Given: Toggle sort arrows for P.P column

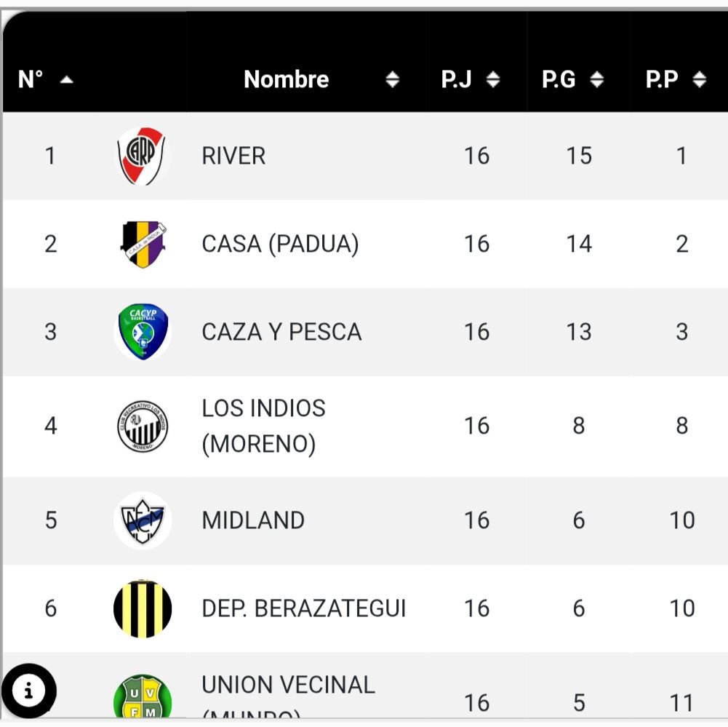Looking at the screenshot, I should [x=699, y=79].
